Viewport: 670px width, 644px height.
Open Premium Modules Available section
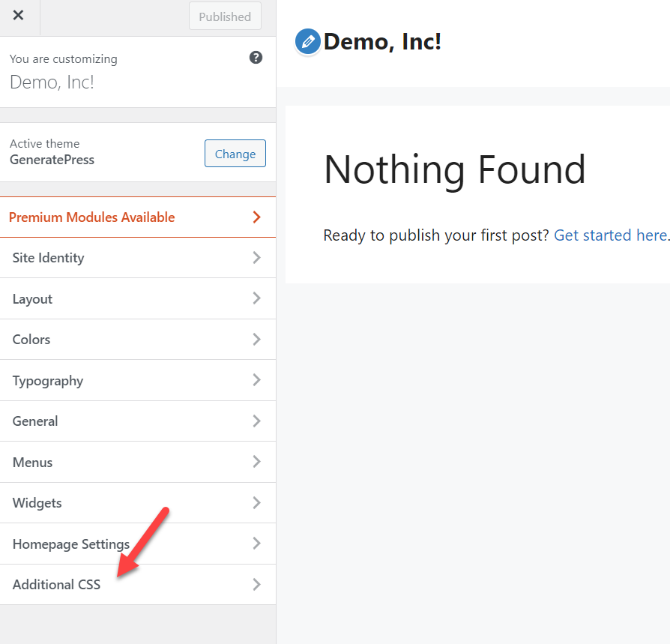click(138, 217)
